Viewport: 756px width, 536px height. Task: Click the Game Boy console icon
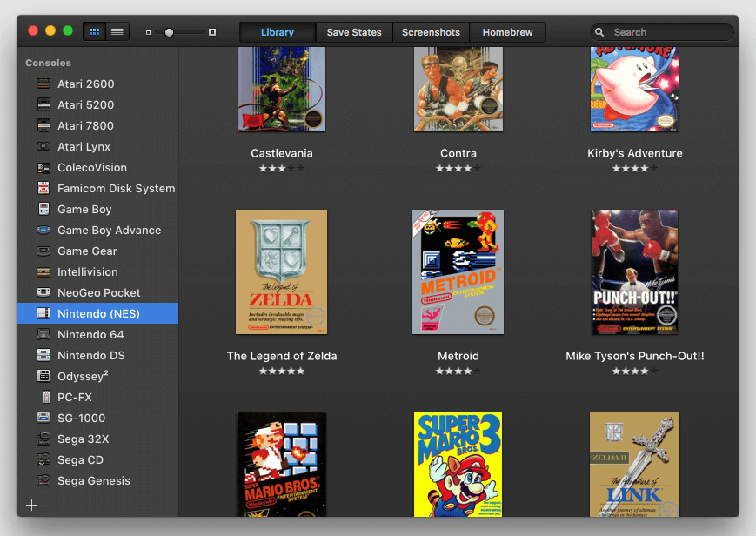click(x=43, y=210)
